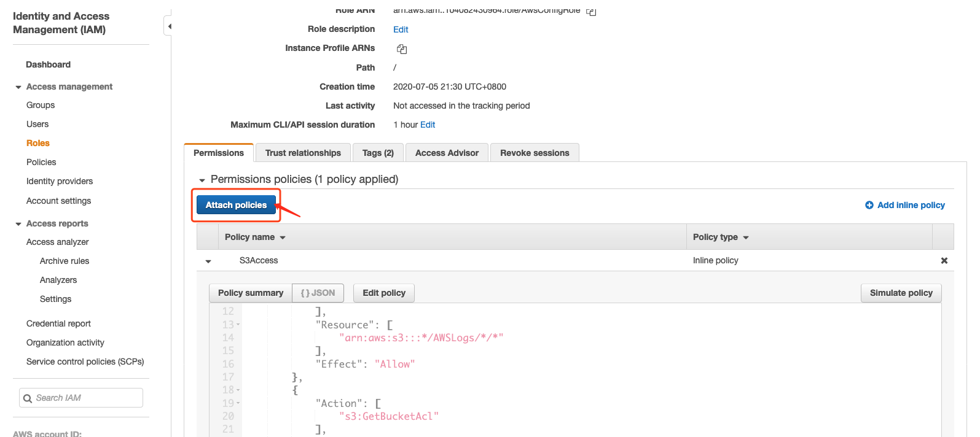This screenshot has height=437, width=980.
Task: Switch to the Permissions tab
Action: click(x=219, y=153)
